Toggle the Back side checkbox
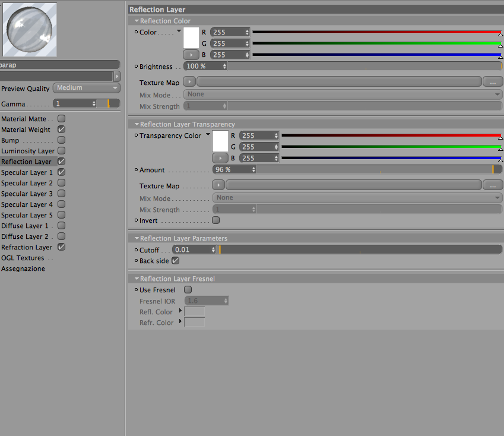 pyautogui.click(x=176, y=261)
